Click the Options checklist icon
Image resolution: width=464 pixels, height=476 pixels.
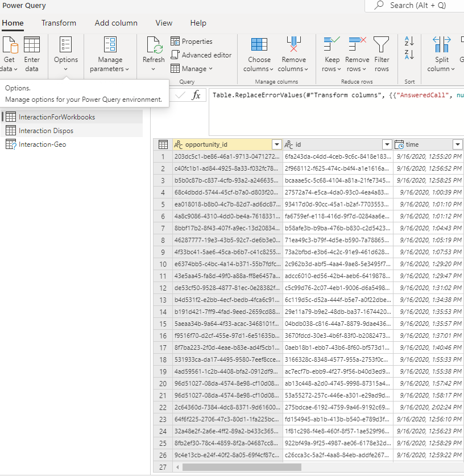click(65, 44)
